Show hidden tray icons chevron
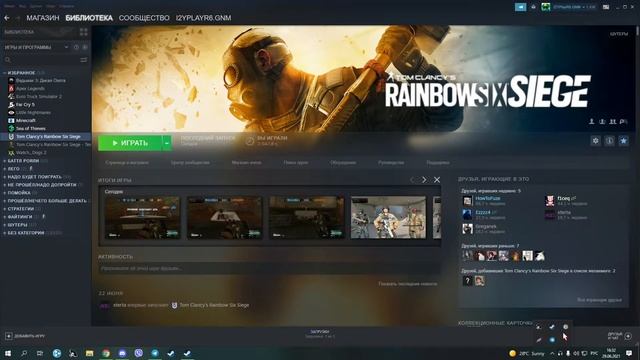This screenshot has width=640, height=360. 552,353
